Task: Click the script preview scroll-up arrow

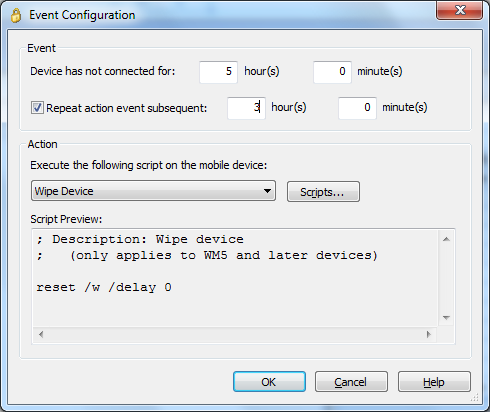Action: (x=446, y=239)
